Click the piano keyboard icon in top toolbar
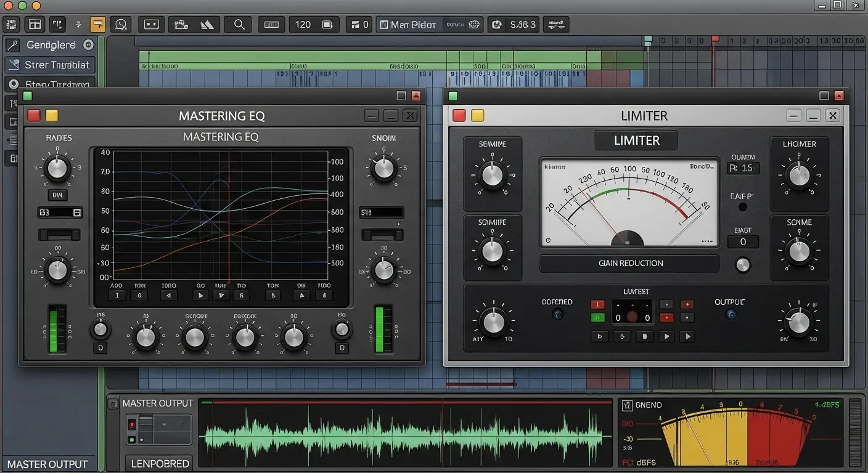 pyautogui.click(x=271, y=25)
